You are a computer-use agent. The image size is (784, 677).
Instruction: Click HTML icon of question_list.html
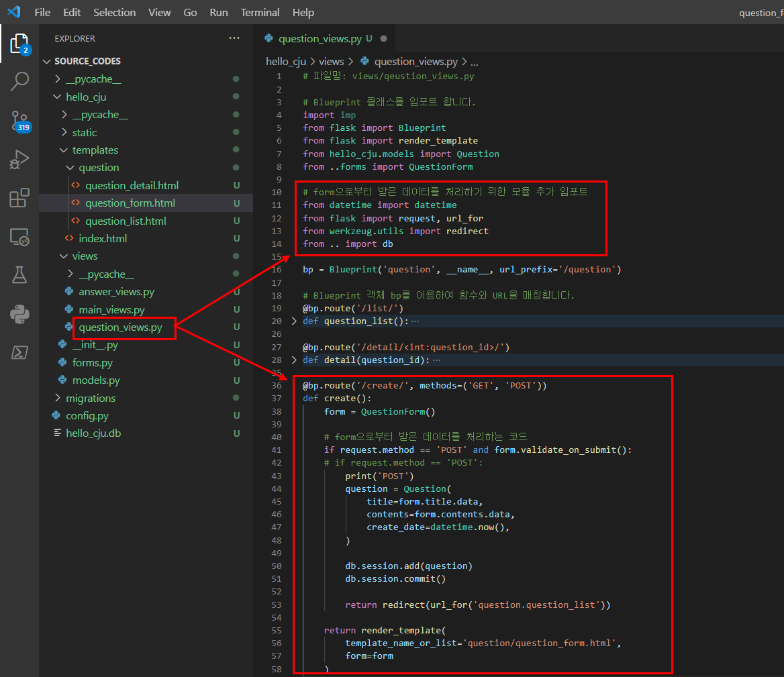[x=75, y=221]
